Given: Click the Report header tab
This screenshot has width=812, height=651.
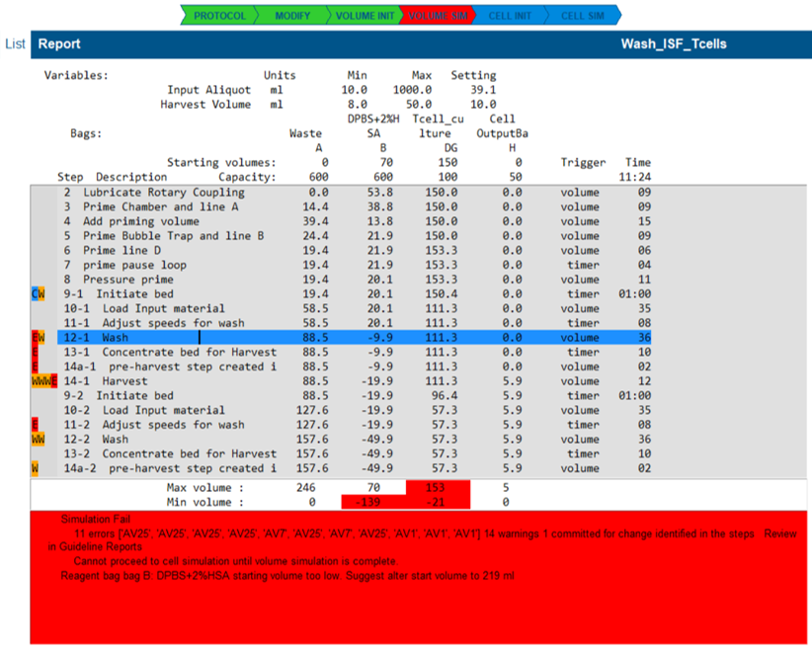Looking at the screenshot, I should pyautogui.click(x=59, y=43).
